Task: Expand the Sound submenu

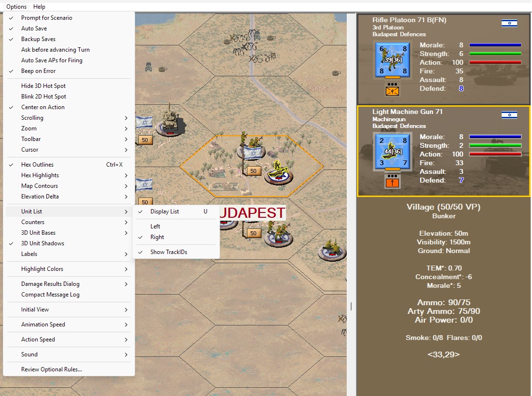Action: click(69, 354)
